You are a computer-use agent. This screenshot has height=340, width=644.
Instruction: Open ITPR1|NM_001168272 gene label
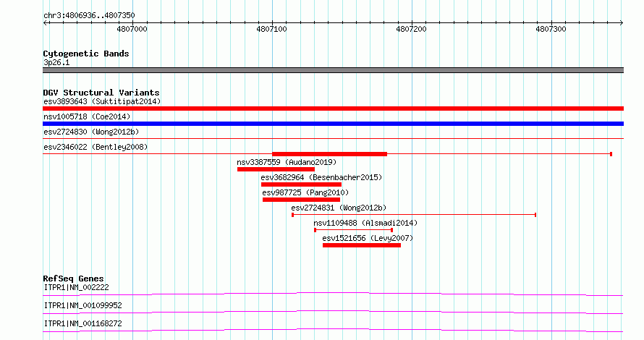[83, 323]
